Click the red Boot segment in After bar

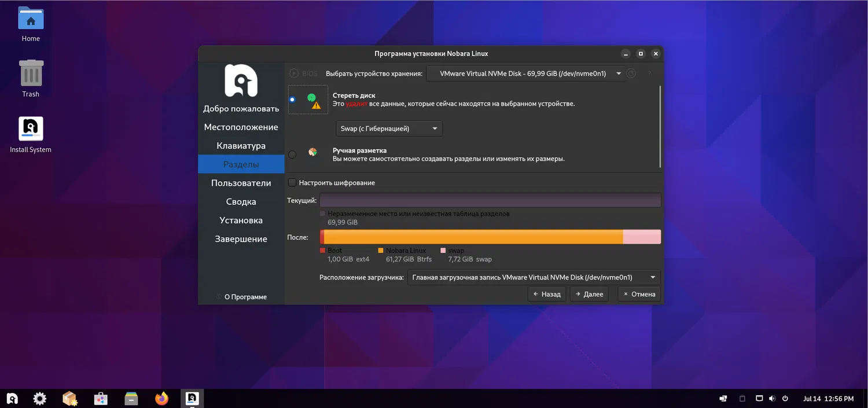pyautogui.click(x=322, y=237)
